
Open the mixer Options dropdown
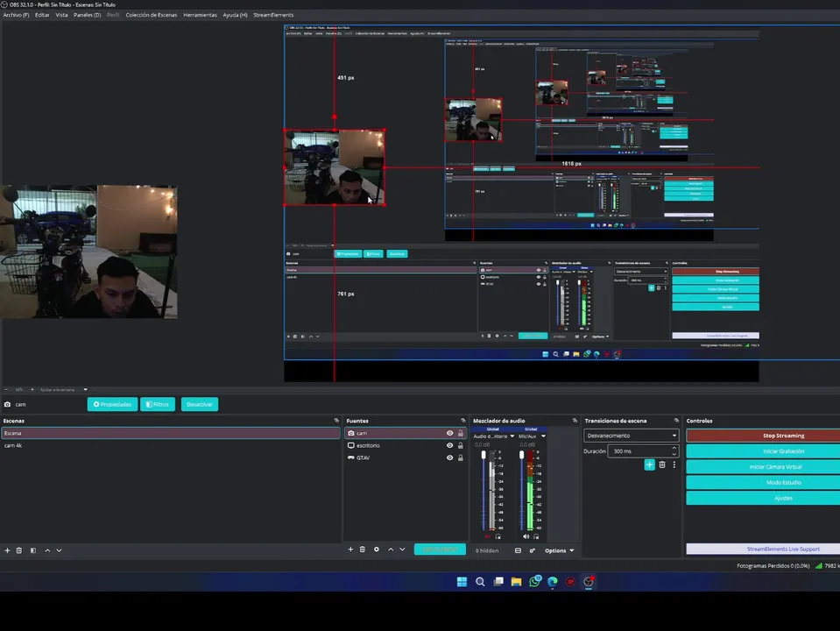560,550
